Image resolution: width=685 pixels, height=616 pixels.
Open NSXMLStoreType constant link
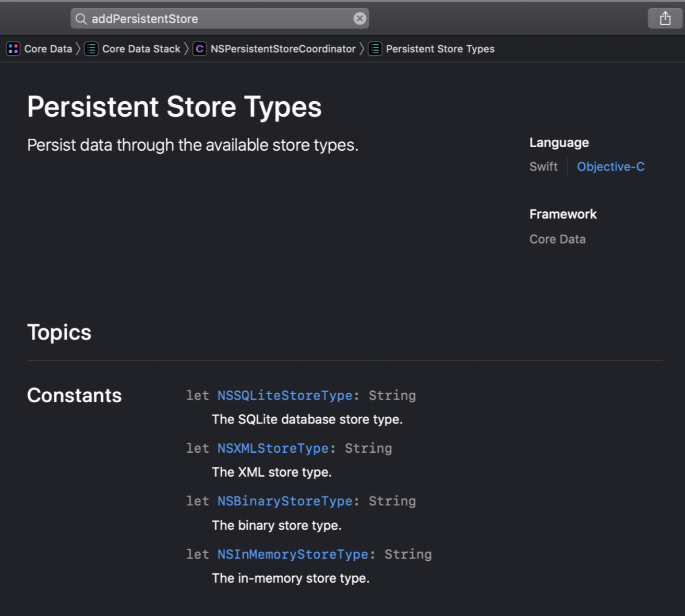click(x=273, y=449)
